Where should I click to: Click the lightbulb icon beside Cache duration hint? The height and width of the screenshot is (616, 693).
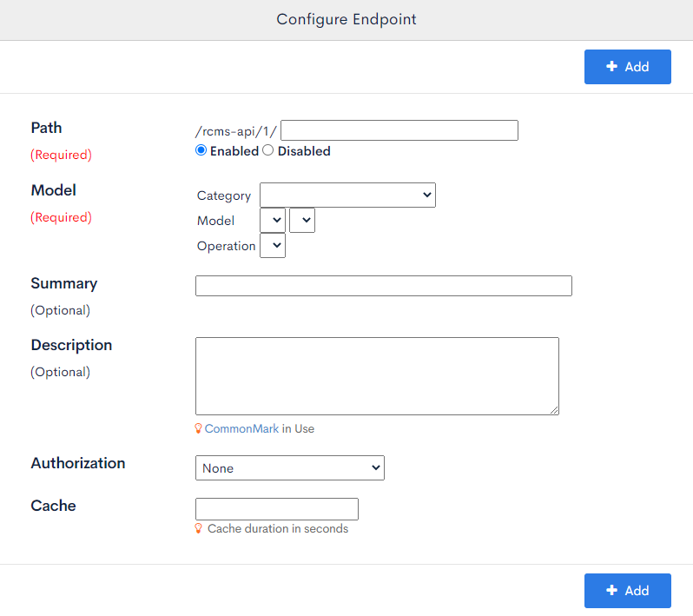click(x=199, y=528)
